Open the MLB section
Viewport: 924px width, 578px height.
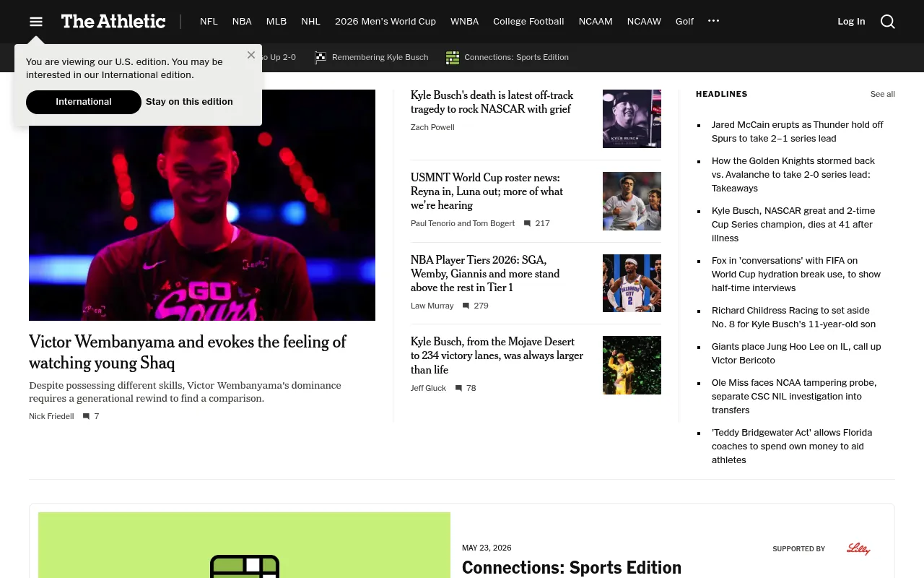[276, 22]
